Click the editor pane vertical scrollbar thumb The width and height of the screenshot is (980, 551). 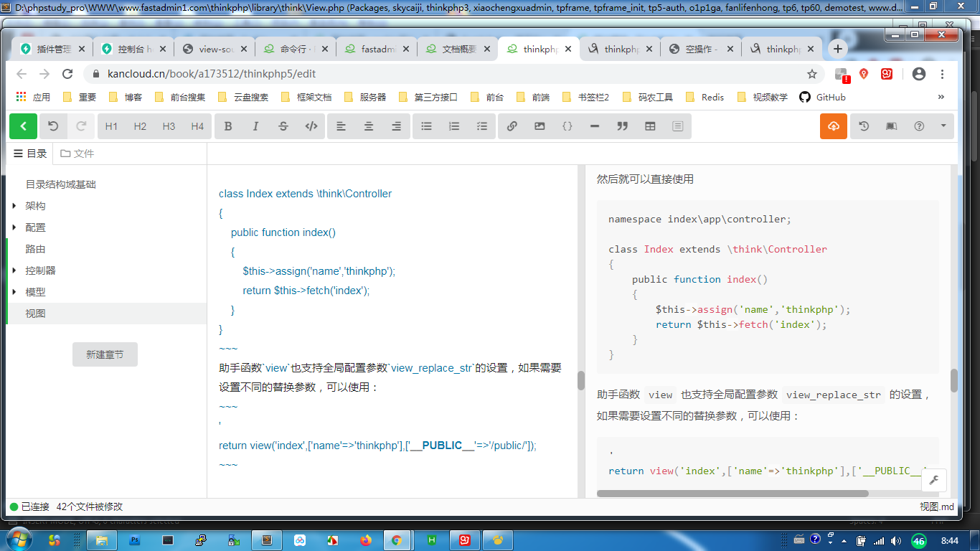pyautogui.click(x=581, y=380)
